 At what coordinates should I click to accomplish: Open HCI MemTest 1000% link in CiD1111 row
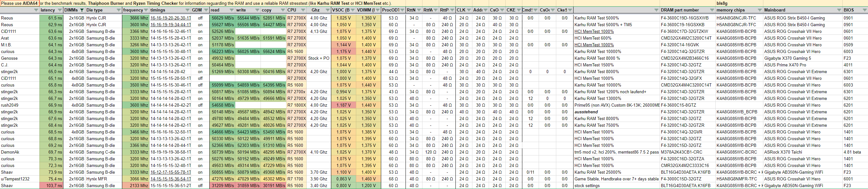tap(594, 31)
